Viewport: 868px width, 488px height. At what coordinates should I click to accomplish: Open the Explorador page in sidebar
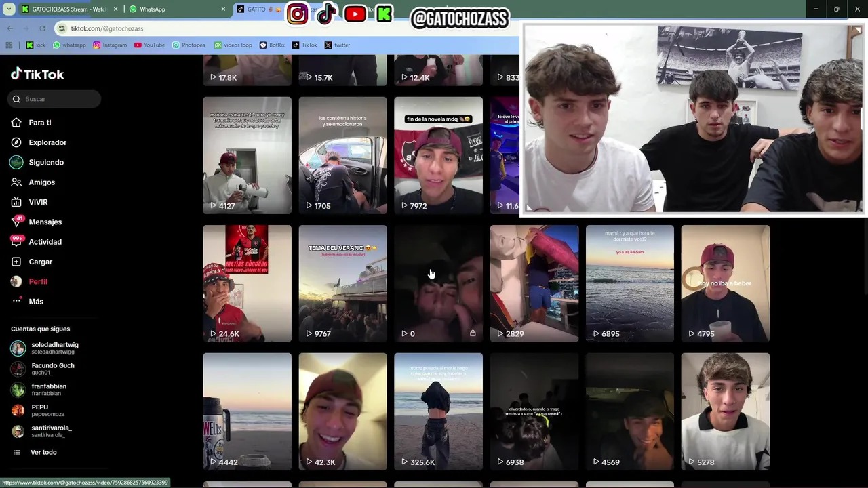coord(39,142)
